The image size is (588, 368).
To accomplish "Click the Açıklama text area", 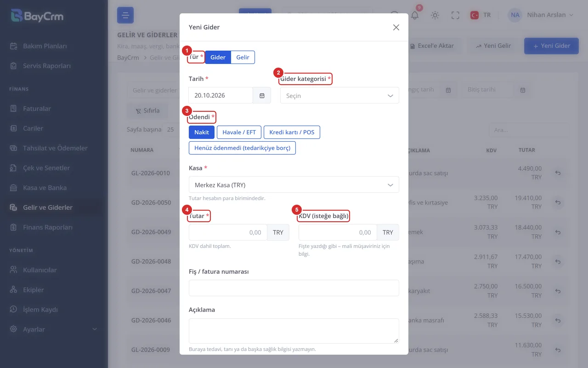I will (x=294, y=331).
